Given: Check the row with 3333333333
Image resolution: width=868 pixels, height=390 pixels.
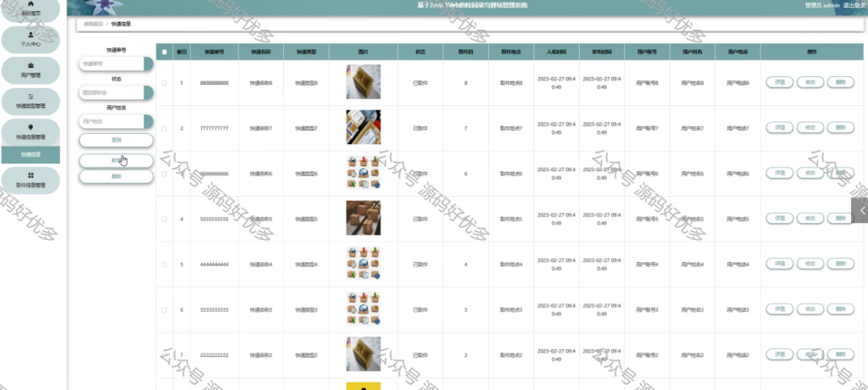Looking at the screenshot, I should pos(164,310).
